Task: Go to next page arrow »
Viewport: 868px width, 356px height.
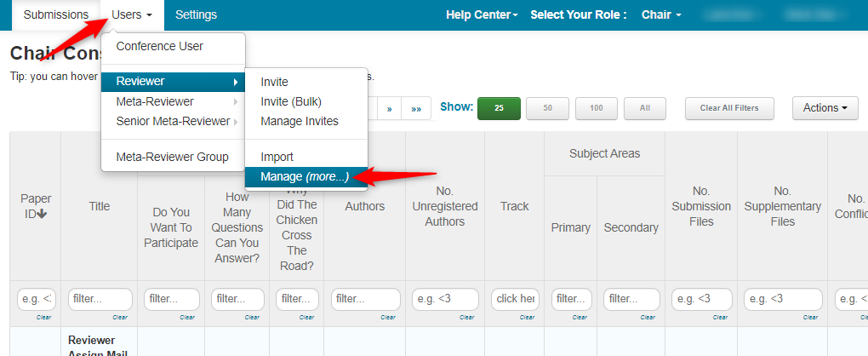Action: coord(389,108)
